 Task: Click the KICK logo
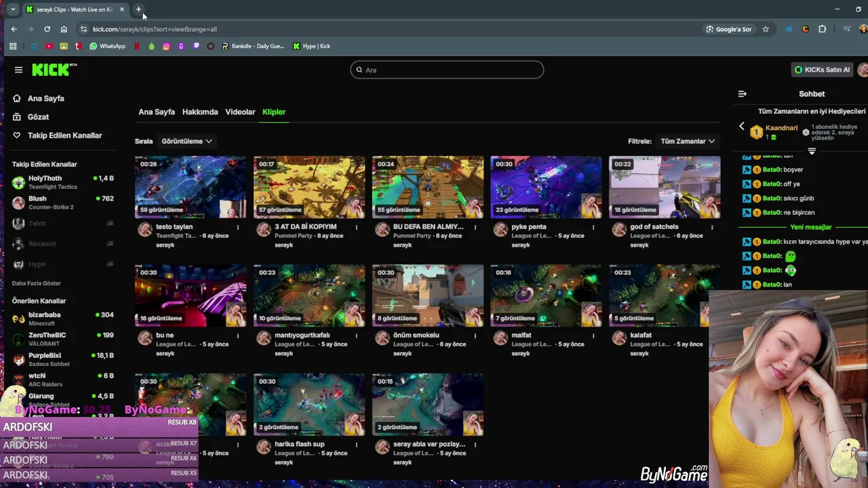pyautogui.click(x=54, y=70)
